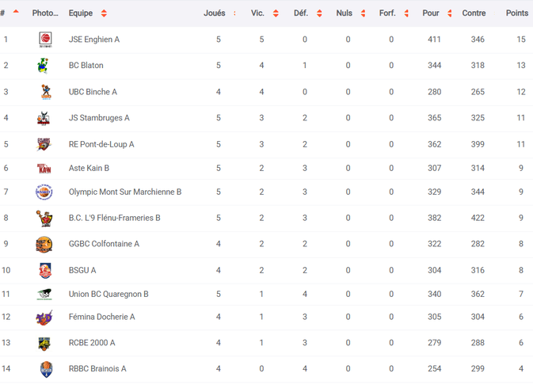Select team name RE Pont-de-Loup A
533x392 pixels.
pyautogui.click(x=101, y=144)
